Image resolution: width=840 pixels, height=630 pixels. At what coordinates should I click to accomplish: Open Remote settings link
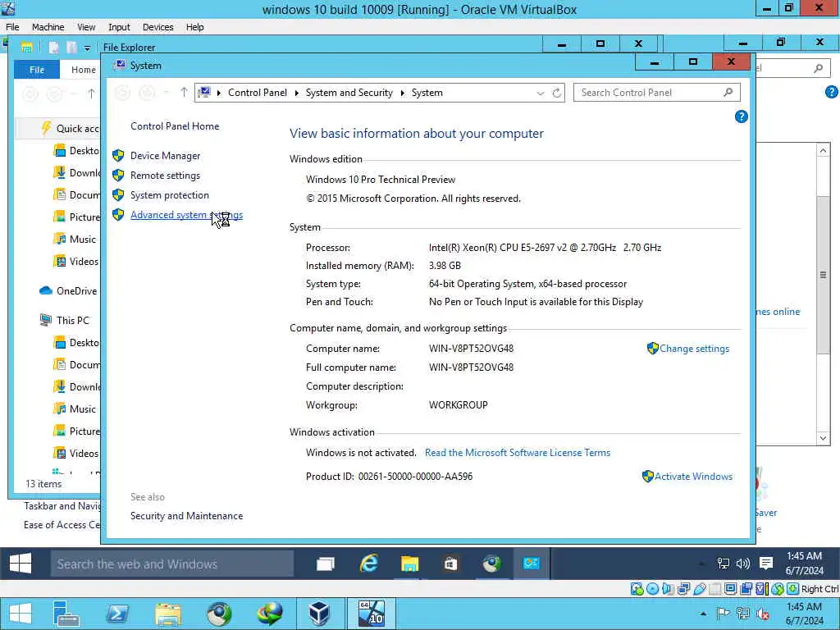(165, 176)
